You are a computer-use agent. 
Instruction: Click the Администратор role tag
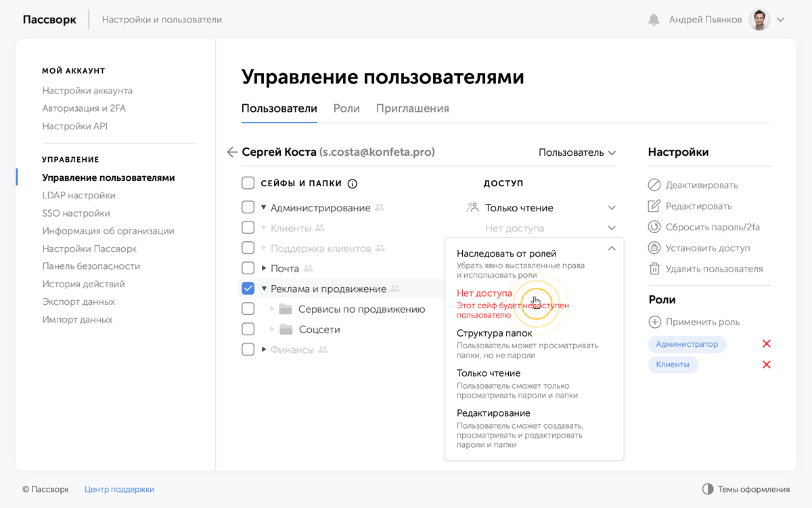[x=687, y=344]
